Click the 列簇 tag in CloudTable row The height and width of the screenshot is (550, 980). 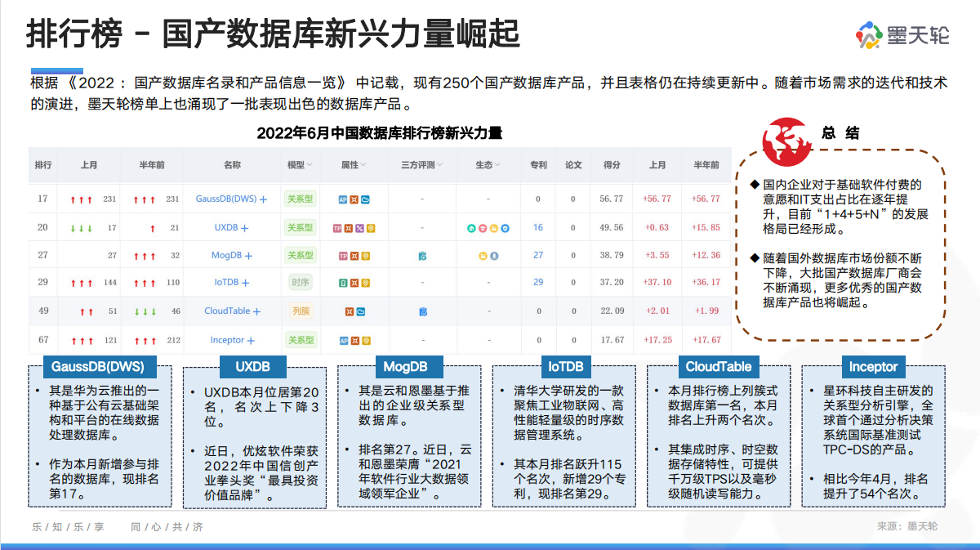[x=301, y=311]
